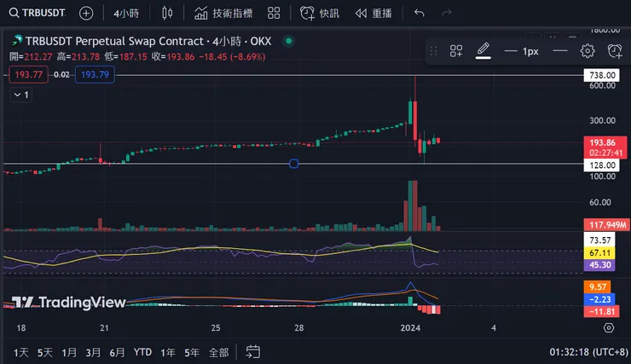The width and height of the screenshot is (631, 364).
Task: Open candlestick chart type selector
Action: click(167, 14)
